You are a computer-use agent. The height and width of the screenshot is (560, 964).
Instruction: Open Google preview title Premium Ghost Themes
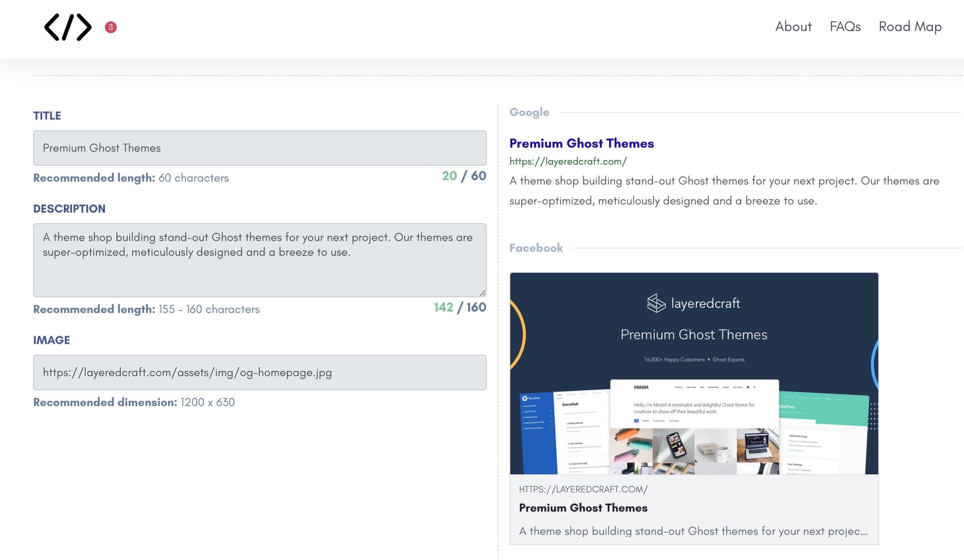point(582,143)
